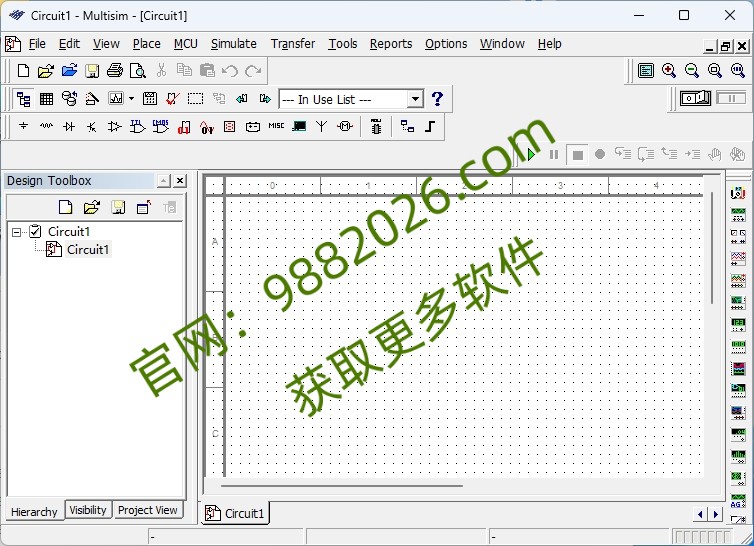Open the Transfer menu
The height and width of the screenshot is (546, 754).
point(293,44)
